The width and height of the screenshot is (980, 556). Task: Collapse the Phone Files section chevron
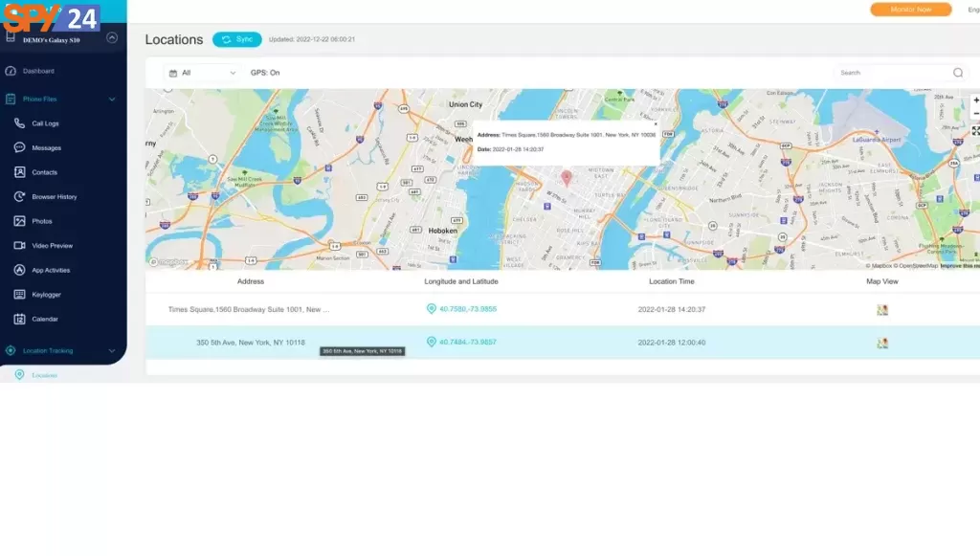point(112,100)
